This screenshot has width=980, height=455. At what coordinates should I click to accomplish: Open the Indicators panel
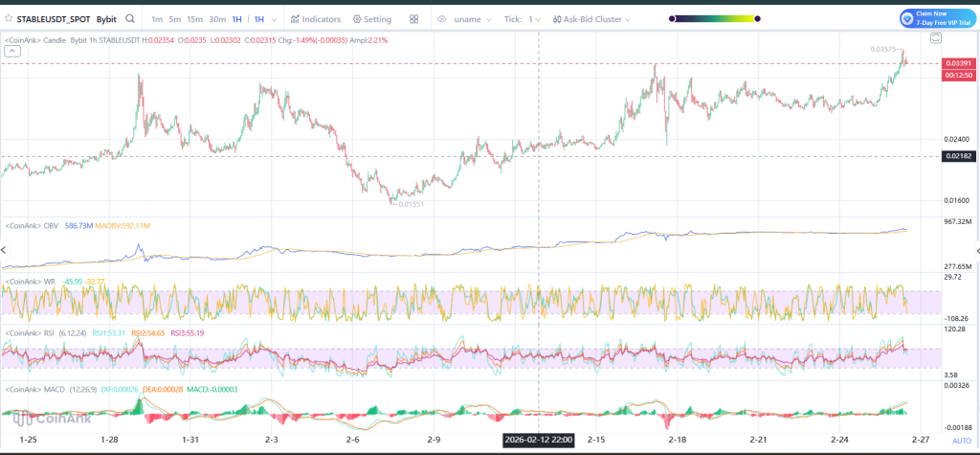coord(315,18)
